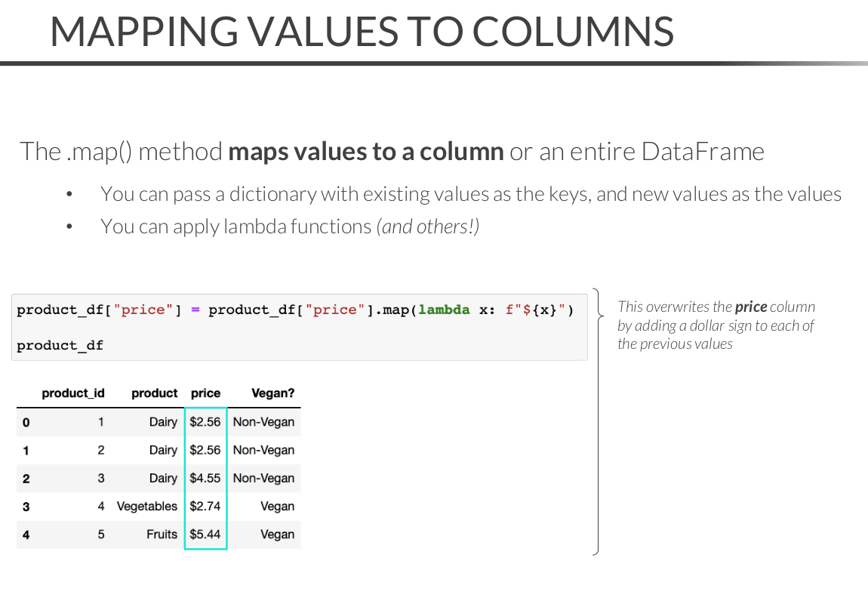Image resolution: width=868 pixels, height=598 pixels.
Task: Click the 'Fruits' product cell
Action: pos(162,534)
